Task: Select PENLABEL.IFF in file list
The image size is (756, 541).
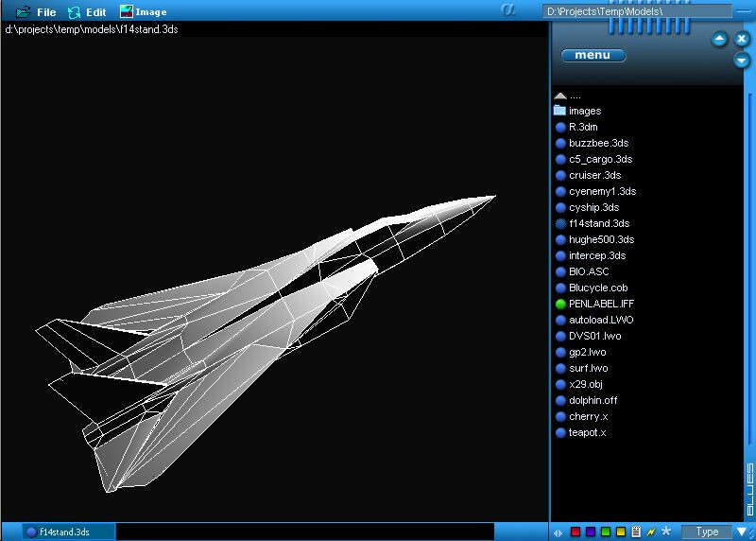Action: tap(594, 304)
